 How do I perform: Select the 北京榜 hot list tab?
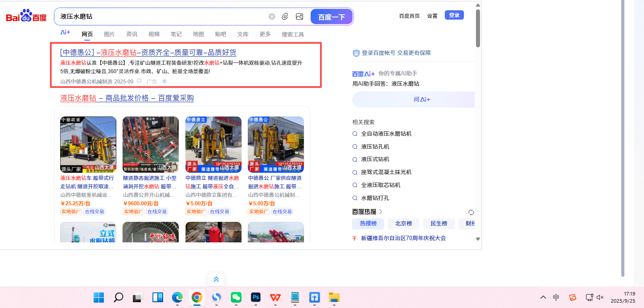403,224
